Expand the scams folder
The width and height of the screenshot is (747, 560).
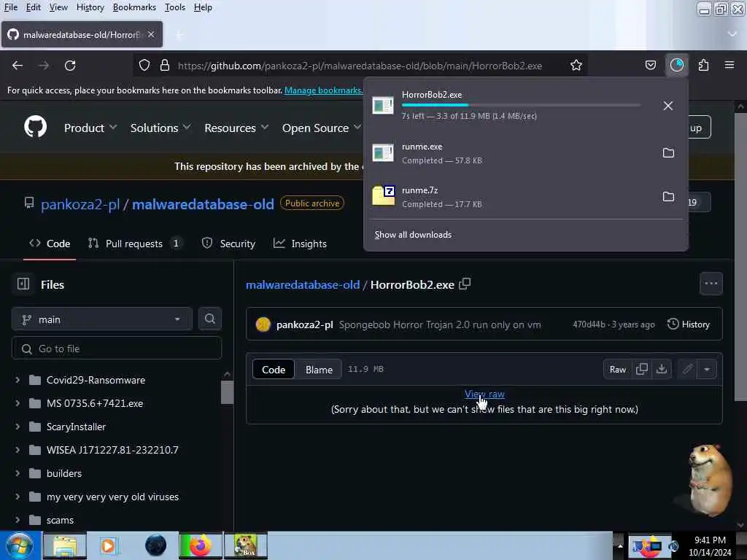point(18,519)
